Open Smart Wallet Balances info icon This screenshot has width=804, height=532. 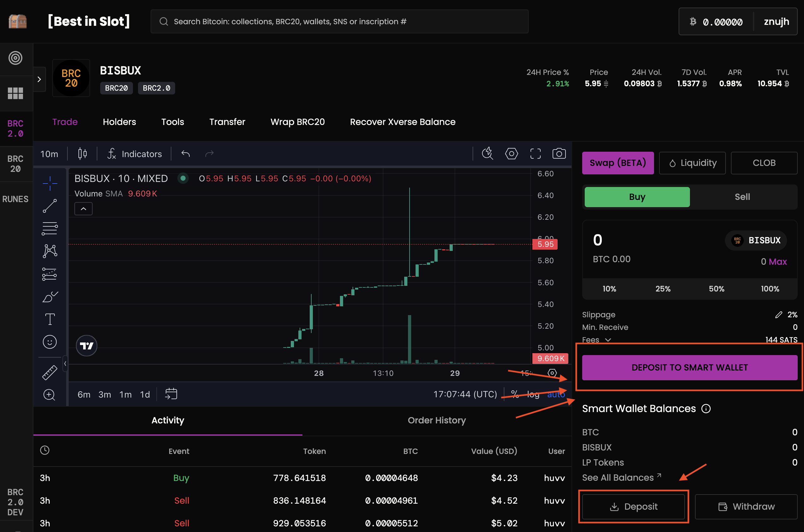click(x=706, y=409)
